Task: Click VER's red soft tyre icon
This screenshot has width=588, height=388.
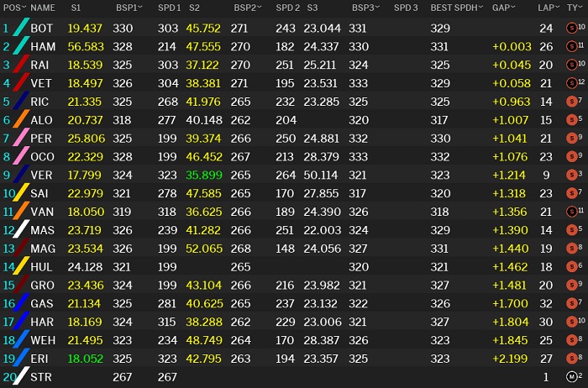Action: [571, 175]
